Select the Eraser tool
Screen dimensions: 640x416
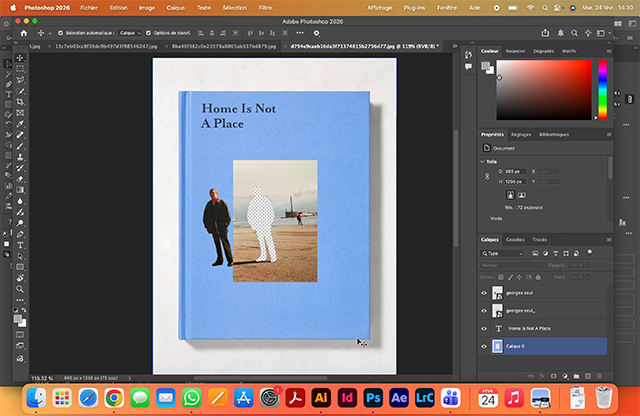20,179
